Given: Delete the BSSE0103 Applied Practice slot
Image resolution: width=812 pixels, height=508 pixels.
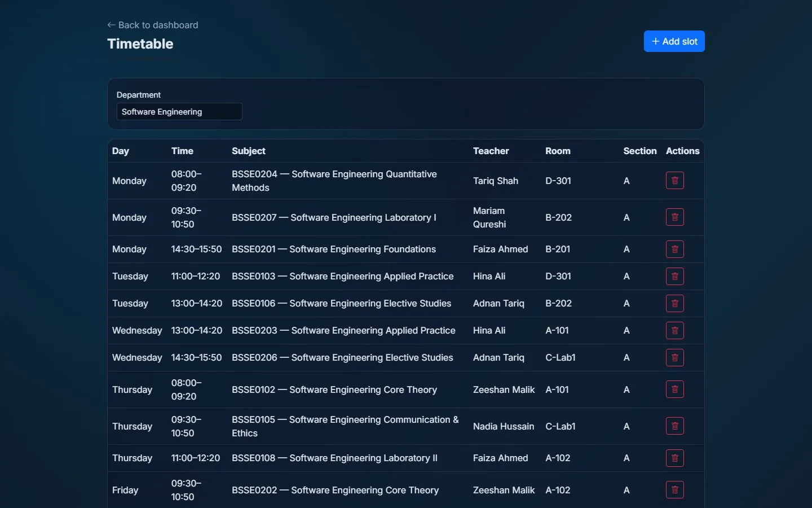Looking at the screenshot, I should 674,277.
